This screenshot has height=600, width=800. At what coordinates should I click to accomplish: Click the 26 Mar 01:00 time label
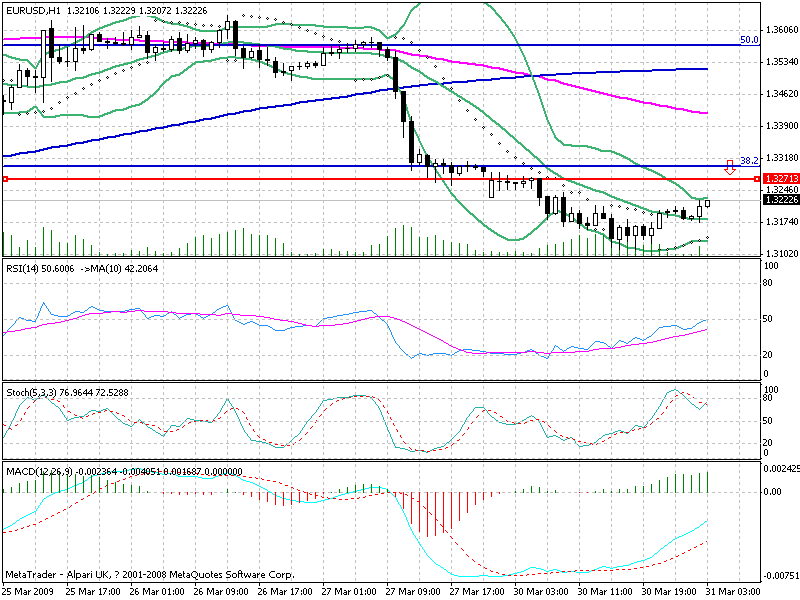click(x=157, y=592)
